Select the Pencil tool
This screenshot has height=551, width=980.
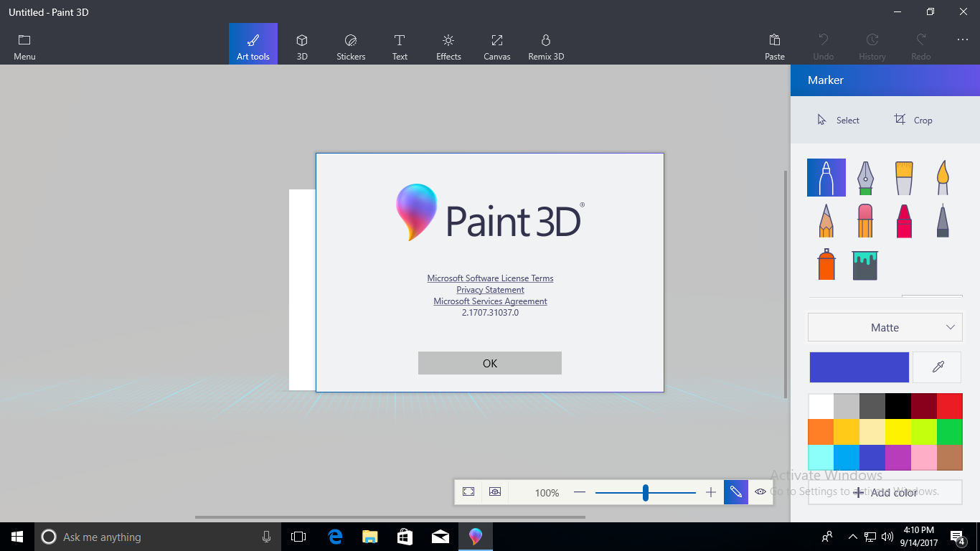pos(826,220)
